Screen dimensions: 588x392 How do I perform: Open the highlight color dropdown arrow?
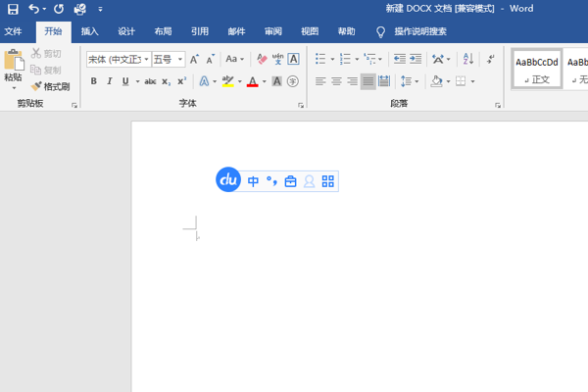[x=240, y=81]
